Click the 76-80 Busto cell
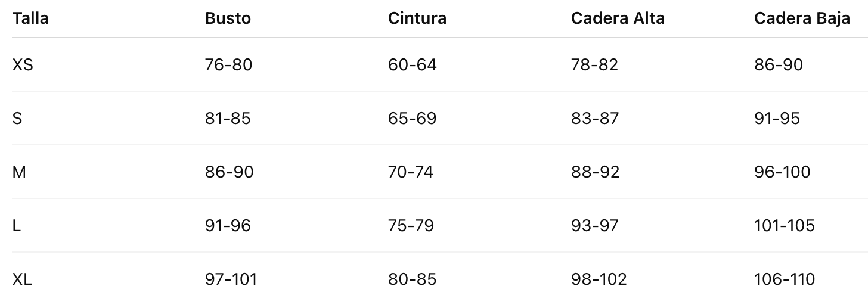The width and height of the screenshot is (868, 292). click(x=228, y=64)
